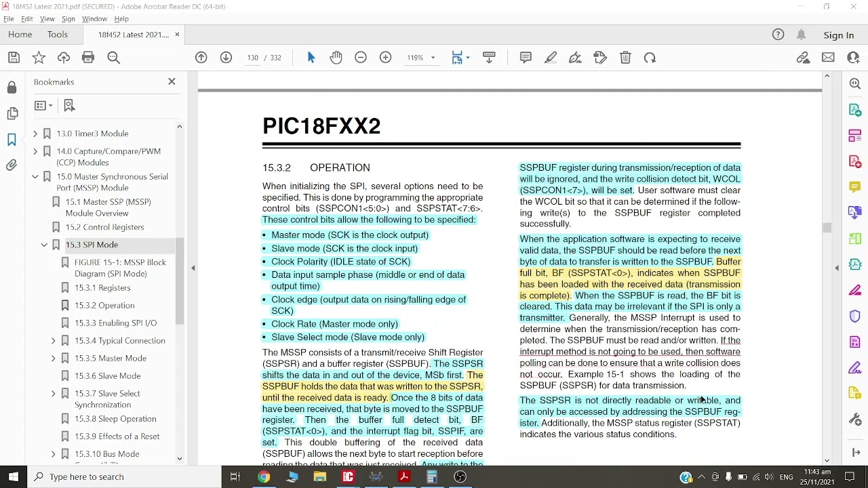Zoom out with the minus circle icon
The image size is (868, 488).
tap(361, 58)
